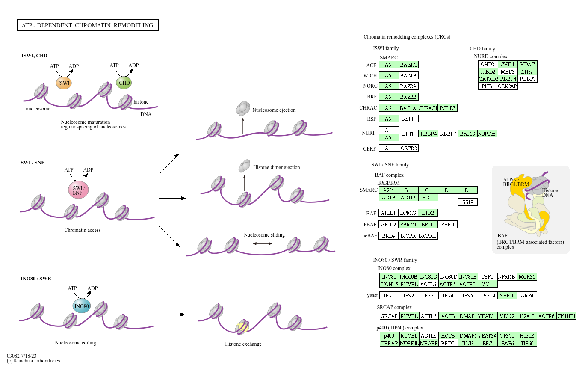Viewport: 588px width, 365px height.
Task: Click the BRD7 gene box
Action: point(428,224)
